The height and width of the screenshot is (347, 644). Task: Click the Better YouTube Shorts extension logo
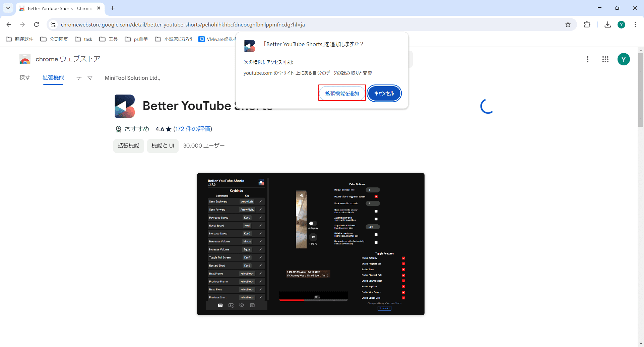[125, 106]
